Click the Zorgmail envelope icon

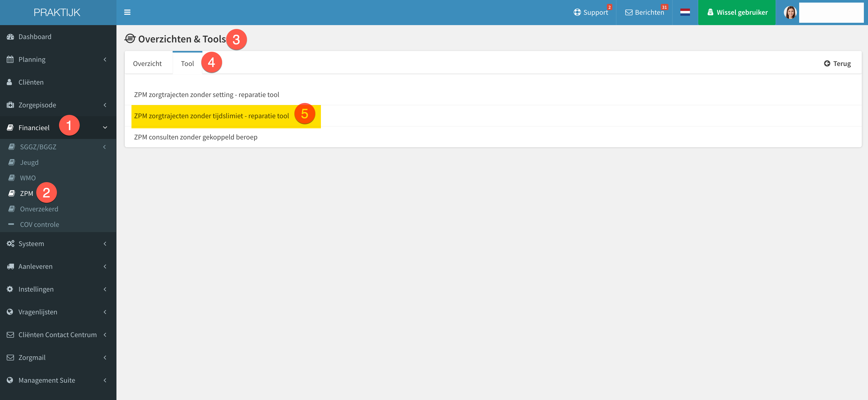pos(10,357)
